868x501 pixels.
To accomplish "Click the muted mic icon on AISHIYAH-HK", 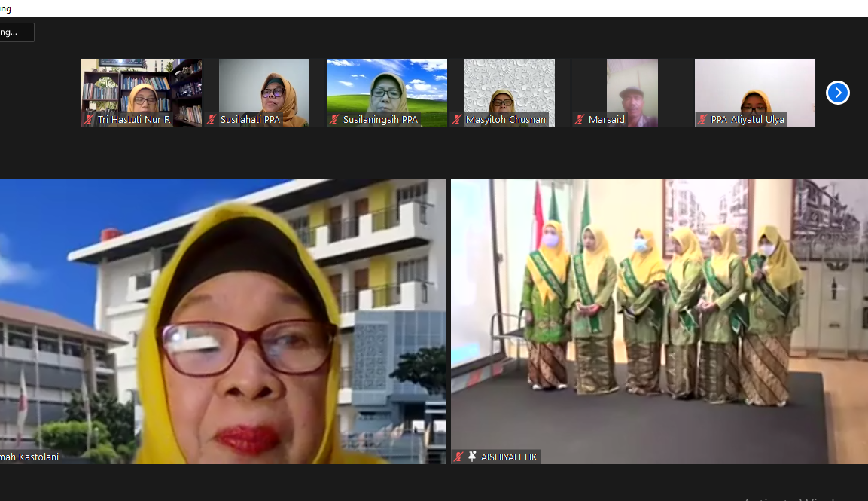I will 458,457.
